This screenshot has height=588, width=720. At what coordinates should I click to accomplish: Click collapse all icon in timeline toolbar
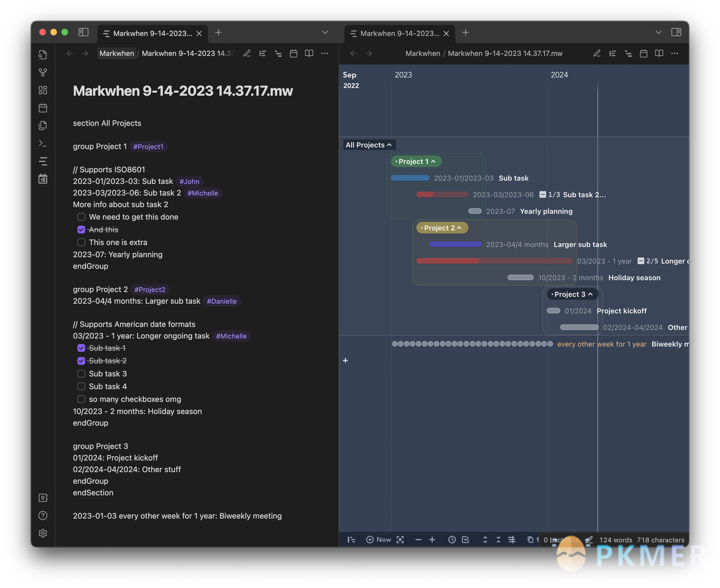[x=498, y=540]
